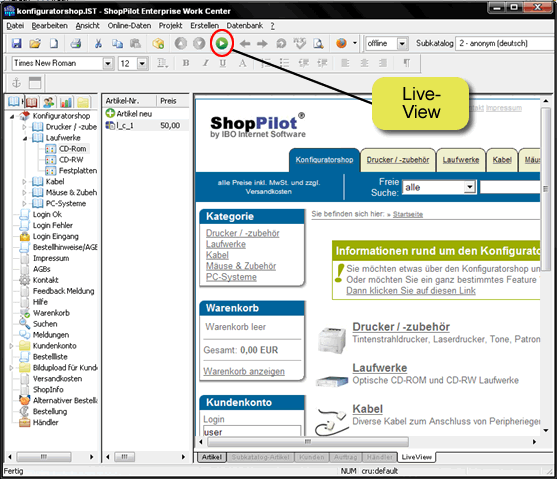Click the paragraph mark icon

point(407,63)
